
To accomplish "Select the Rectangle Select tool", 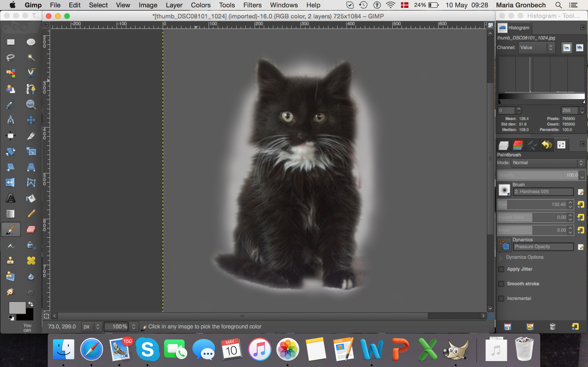I will coord(10,42).
